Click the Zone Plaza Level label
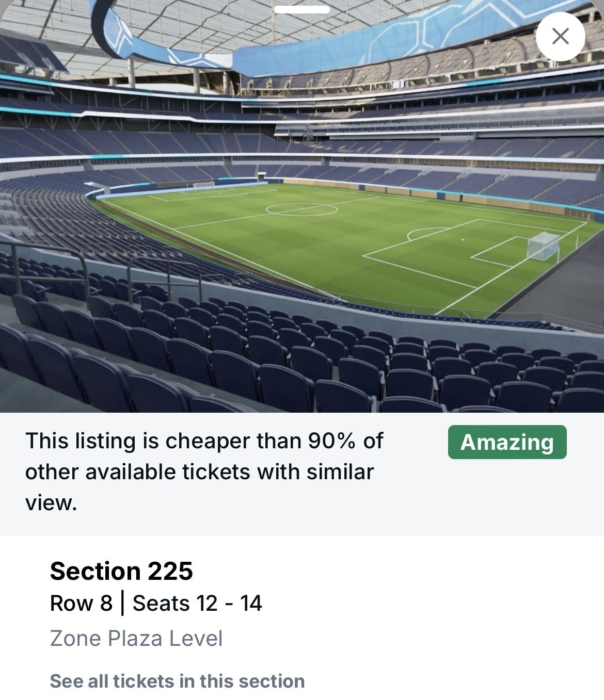 136,638
